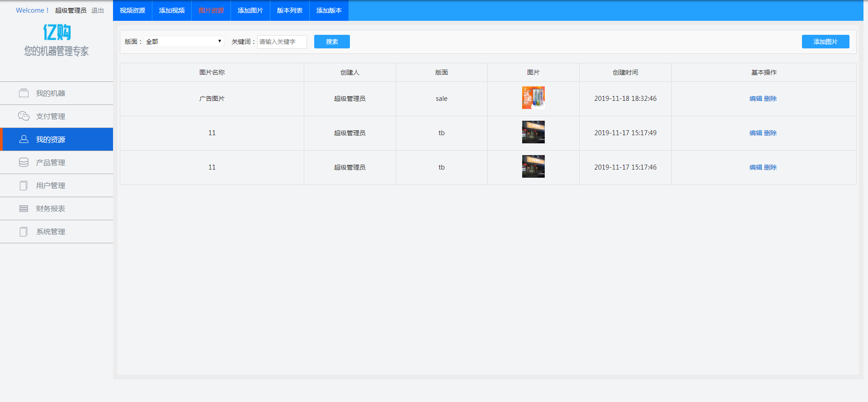The height and width of the screenshot is (402, 868).
Task: Click the 退出 logout link
Action: [x=98, y=10]
